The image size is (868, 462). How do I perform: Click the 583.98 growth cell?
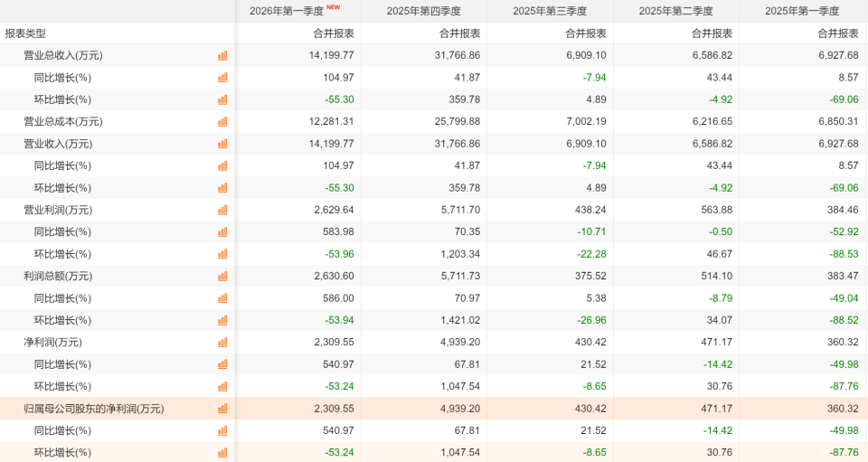coord(339,231)
